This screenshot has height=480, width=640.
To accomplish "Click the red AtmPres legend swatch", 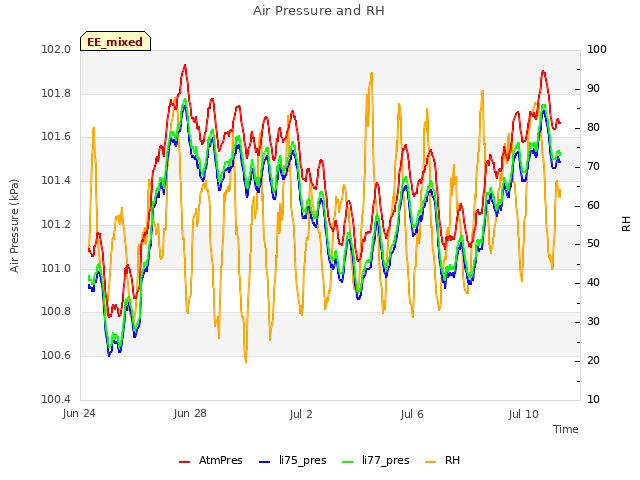I will 184,461.
